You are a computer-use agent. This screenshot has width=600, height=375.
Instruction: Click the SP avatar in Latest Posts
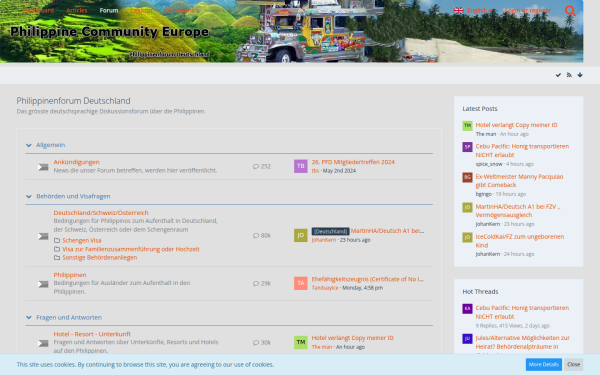point(467,147)
